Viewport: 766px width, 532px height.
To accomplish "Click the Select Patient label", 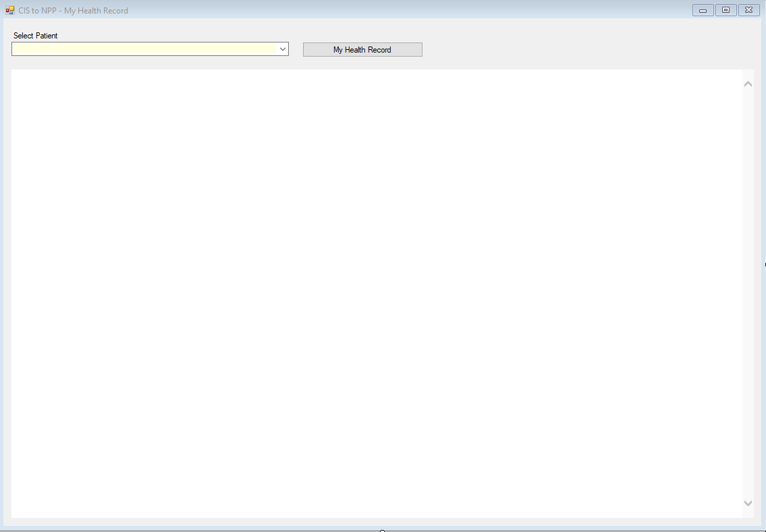I will click(35, 36).
